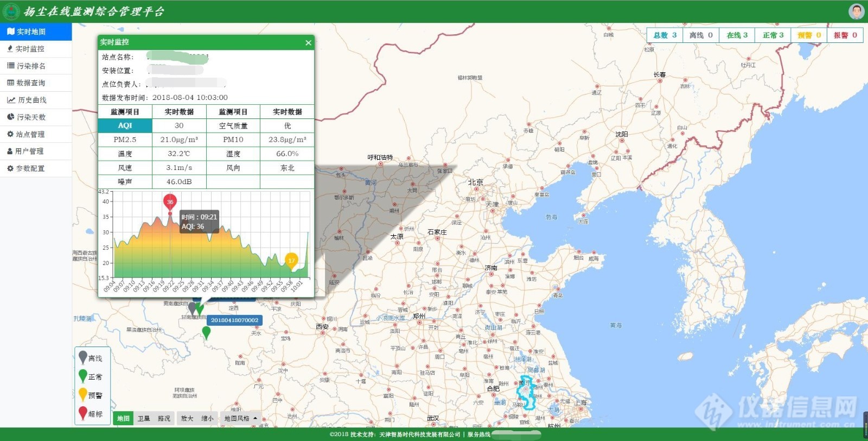The width and height of the screenshot is (868, 441).
Task: Expand the 地图风格 map style dropdown
Action: pyautogui.click(x=240, y=419)
